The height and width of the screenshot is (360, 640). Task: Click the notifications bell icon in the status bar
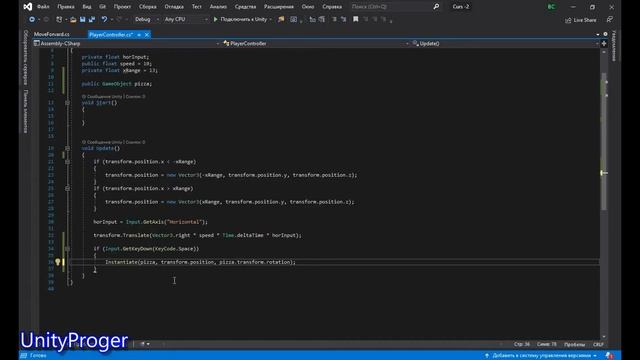pyautogui.click(x=609, y=356)
